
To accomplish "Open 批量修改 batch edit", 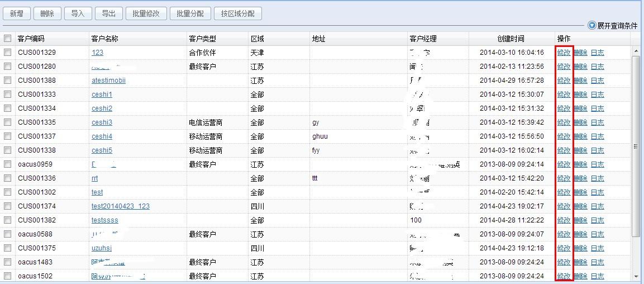I will [146, 13].
